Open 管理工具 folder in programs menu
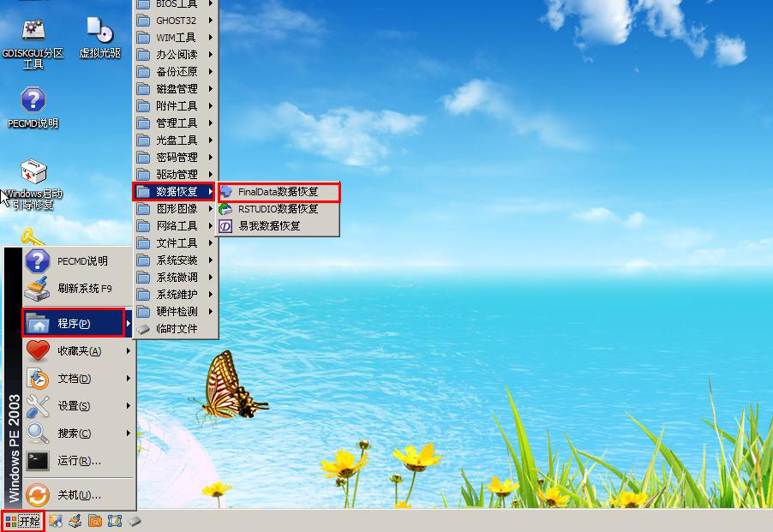The image size is (773, 532). tap(176, 123)
